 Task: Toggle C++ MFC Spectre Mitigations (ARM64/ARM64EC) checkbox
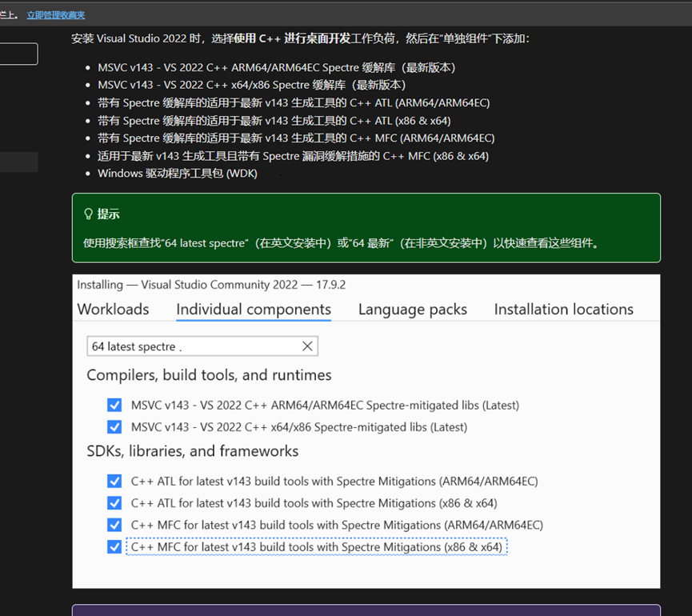pyautogui.click(x=114, y=525)
